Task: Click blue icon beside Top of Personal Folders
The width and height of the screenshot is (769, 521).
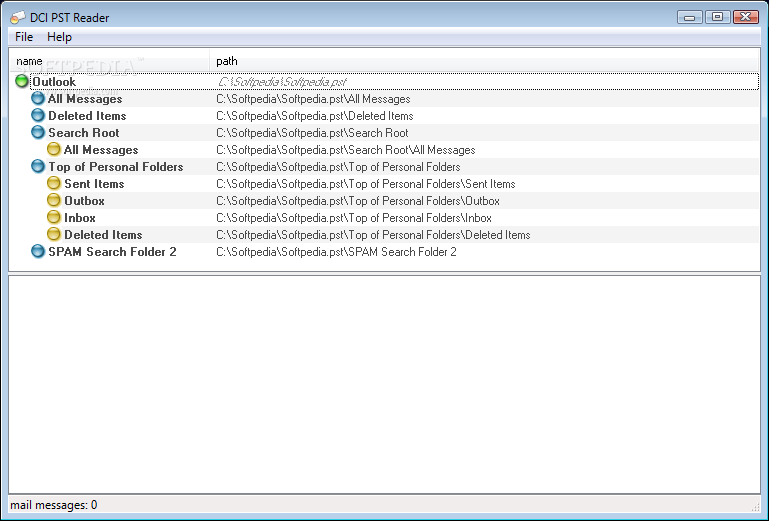Action: click(x=38, y=166)
